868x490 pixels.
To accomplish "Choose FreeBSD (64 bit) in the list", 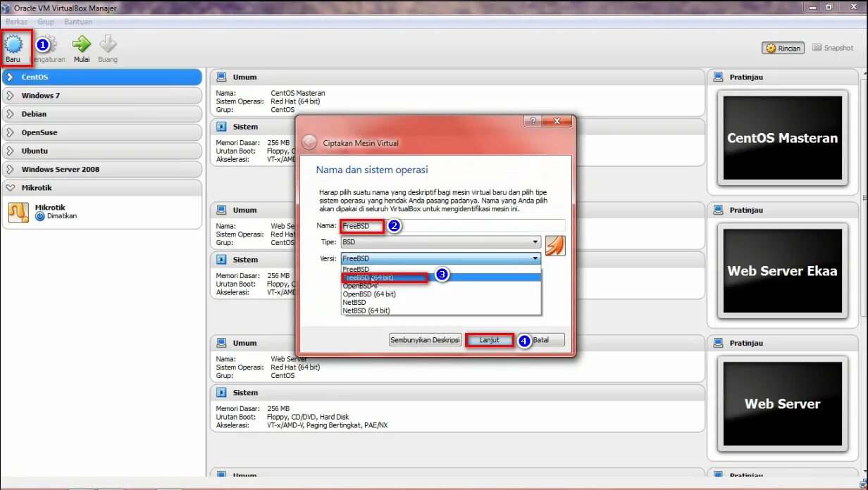I will click(x=441, y=277).
